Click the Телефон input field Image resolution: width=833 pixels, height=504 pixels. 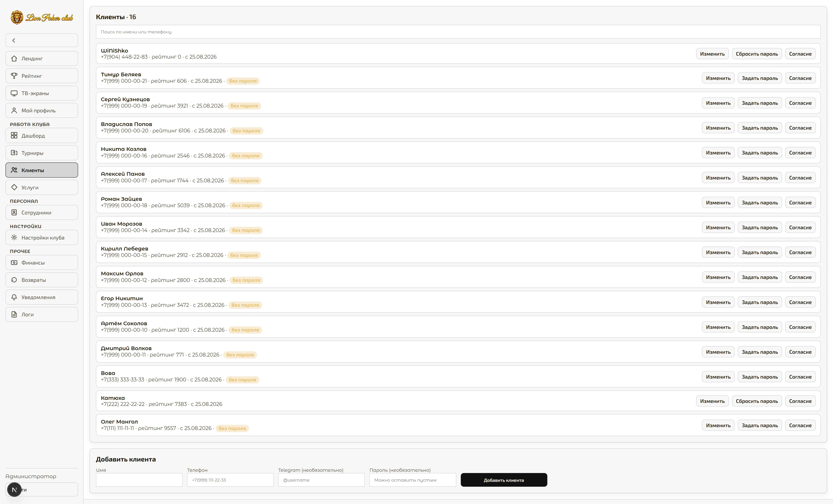230,480
